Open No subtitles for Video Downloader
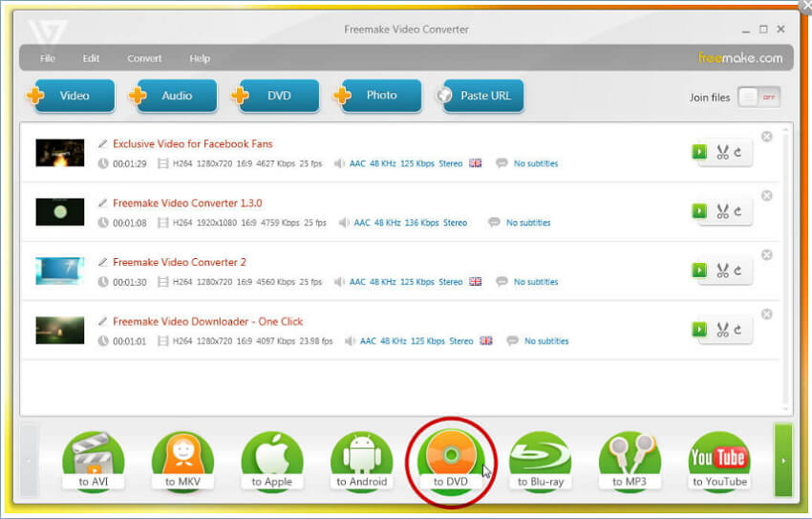The height and width of the screenshot is (519, 812). pyautogui.click(x=546, y=341)
